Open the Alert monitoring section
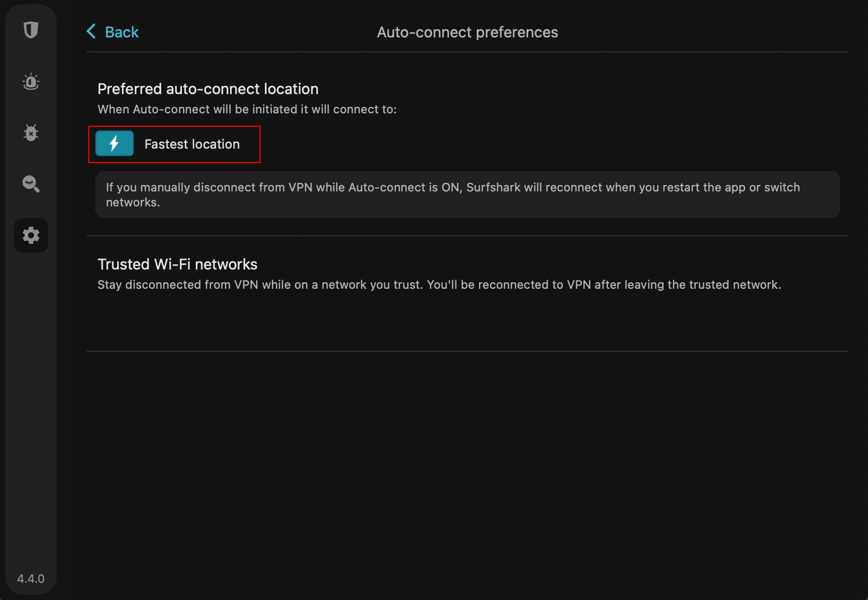The image size is (868, 600). [x=31, y=81]
